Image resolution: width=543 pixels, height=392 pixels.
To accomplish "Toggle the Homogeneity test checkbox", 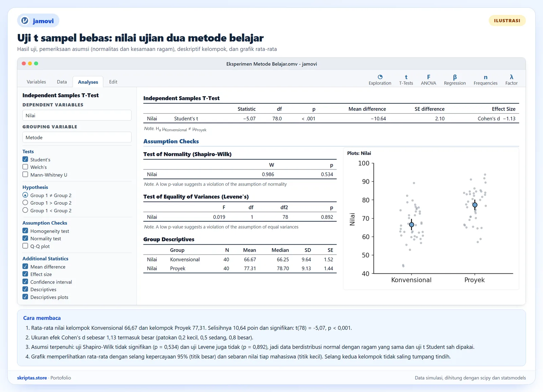I will (x=25, y=231).
